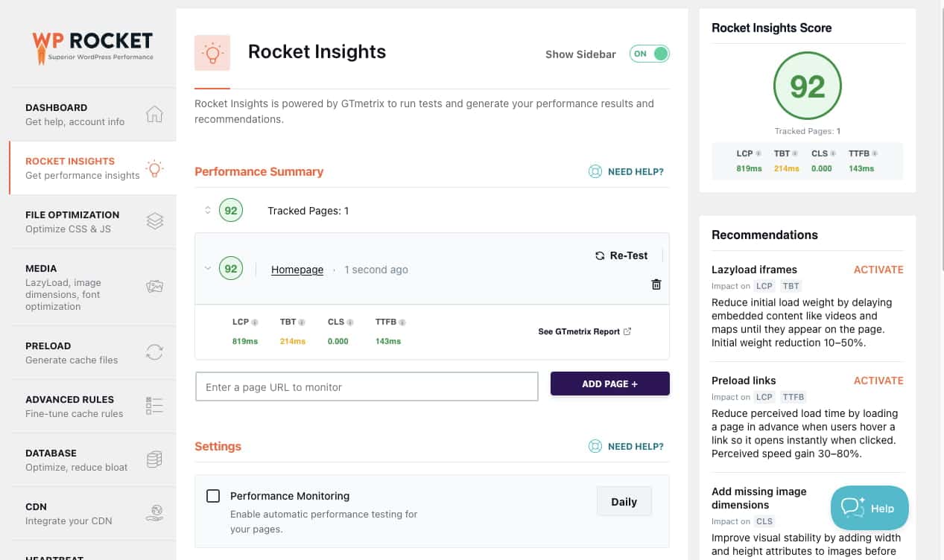
Task: Click NEED HELP? next to Settings
Action: [x=636, y=447]
